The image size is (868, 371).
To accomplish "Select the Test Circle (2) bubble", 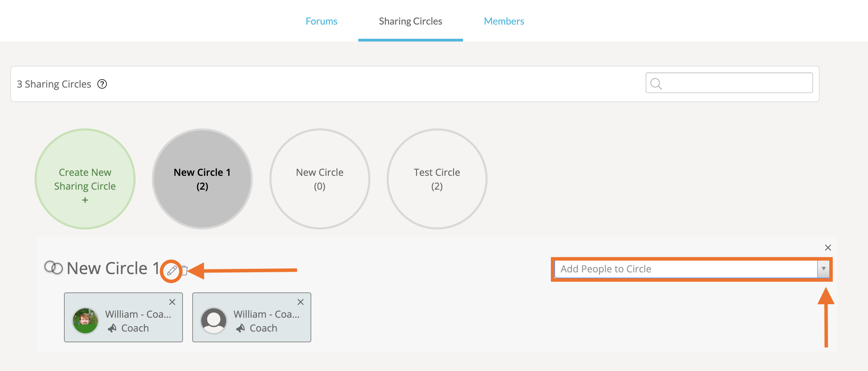I will (x=437, y=179).
